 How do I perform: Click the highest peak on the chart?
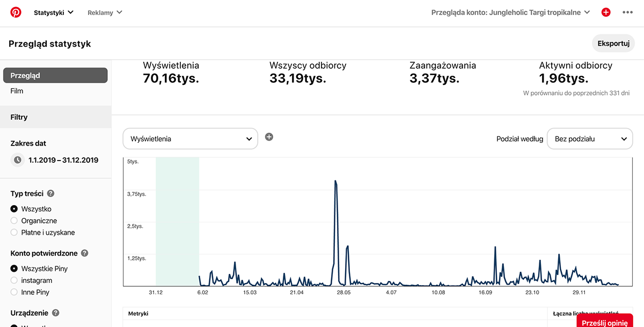(335, 181)
